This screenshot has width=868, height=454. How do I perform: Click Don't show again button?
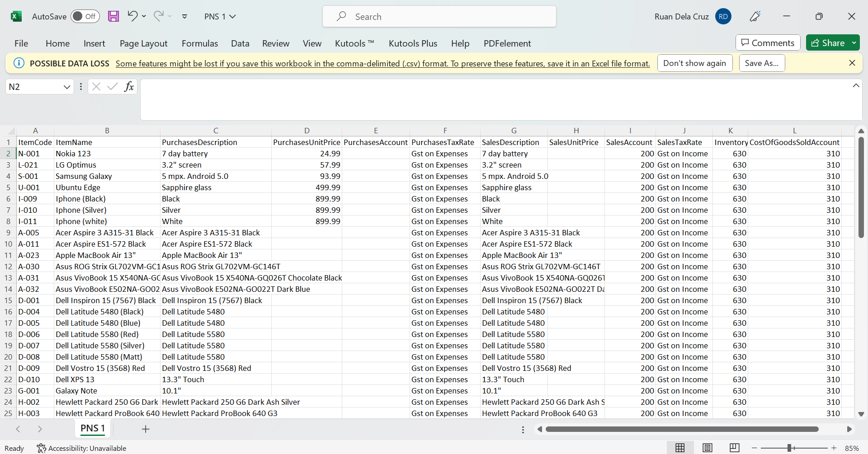pos(694,63)
